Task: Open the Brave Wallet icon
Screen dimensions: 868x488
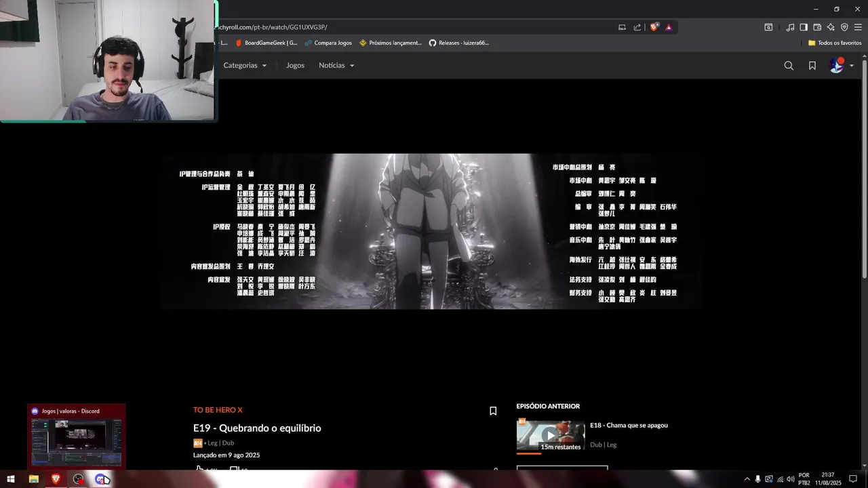Action: 817,27
